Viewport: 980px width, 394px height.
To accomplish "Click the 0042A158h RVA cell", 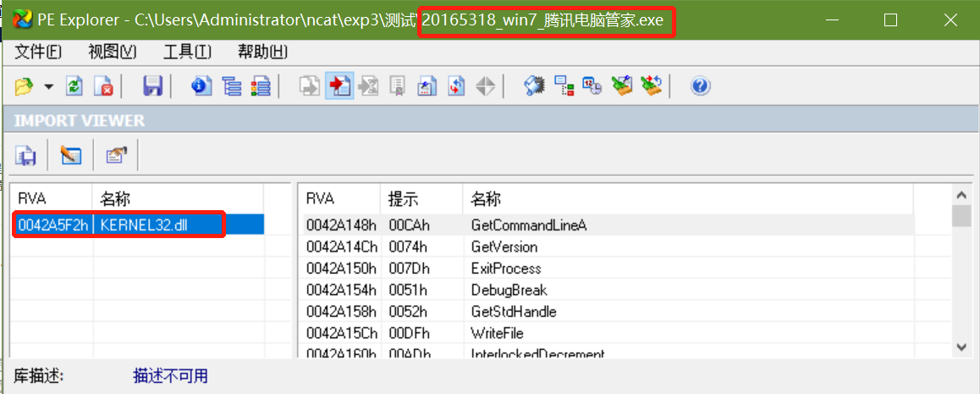I will tap(341, 311).
